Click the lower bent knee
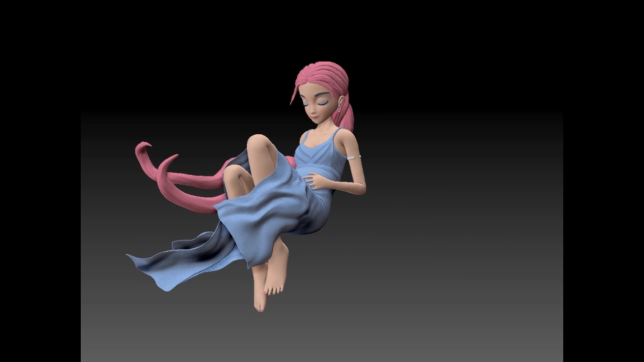This screenshot has width=644, height=362. 232,173
